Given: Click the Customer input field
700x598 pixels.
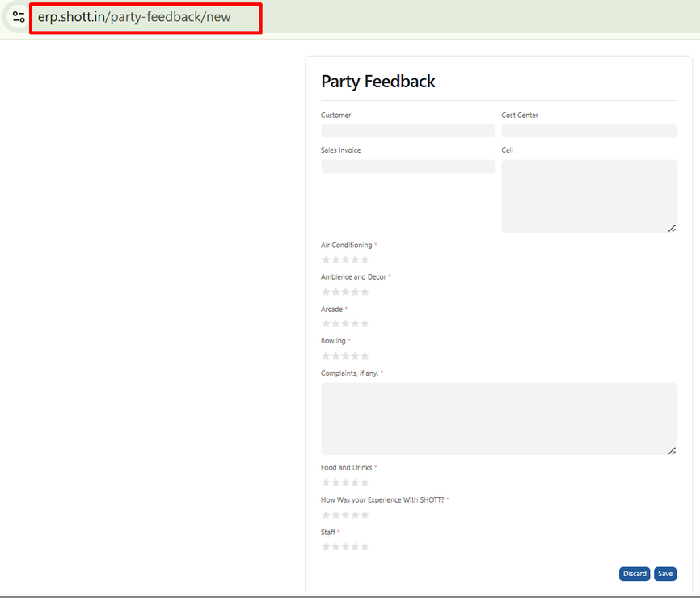Looking at the screenshot, I should (407, 131).
